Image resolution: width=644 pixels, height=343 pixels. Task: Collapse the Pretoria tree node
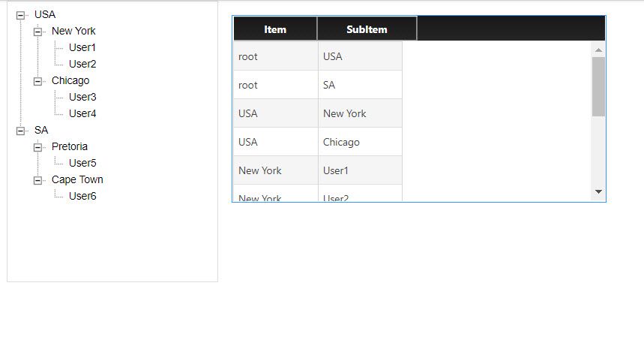tap(37, 147)
